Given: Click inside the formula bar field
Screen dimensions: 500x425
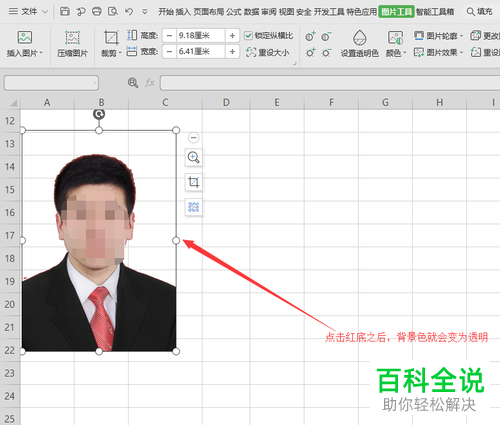Looking at the screenshot, I should 330,83.
